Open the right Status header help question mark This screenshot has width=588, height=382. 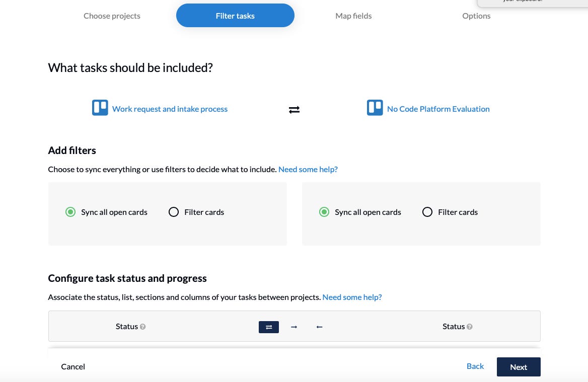469,327
